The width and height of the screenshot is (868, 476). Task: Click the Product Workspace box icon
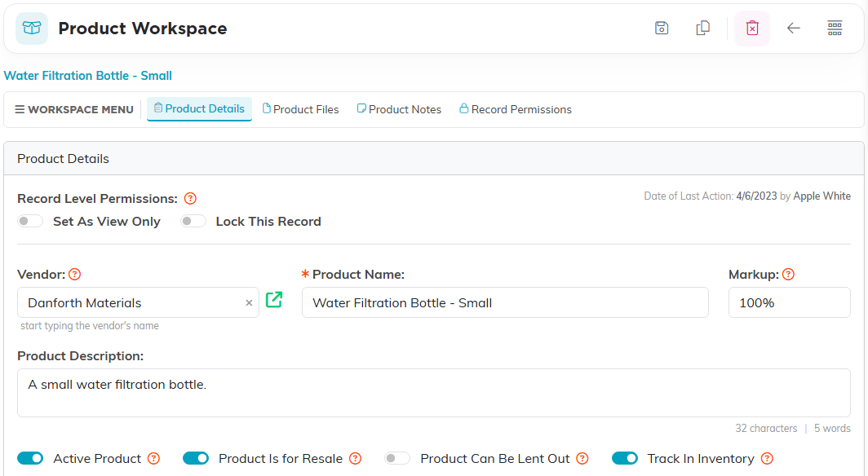32,29
